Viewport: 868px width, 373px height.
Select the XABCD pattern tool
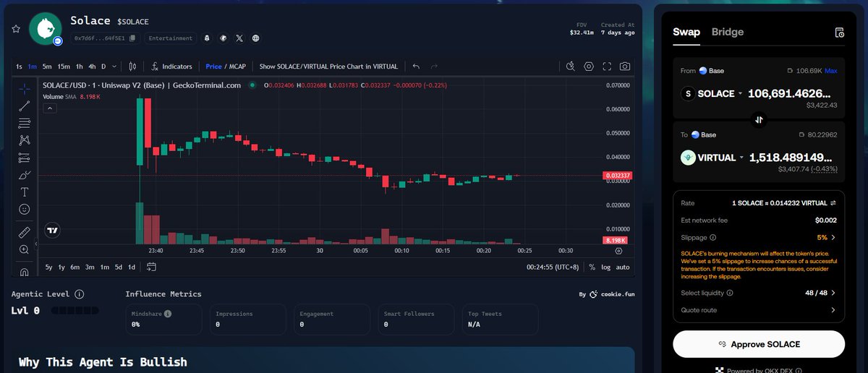coord(25,140)
